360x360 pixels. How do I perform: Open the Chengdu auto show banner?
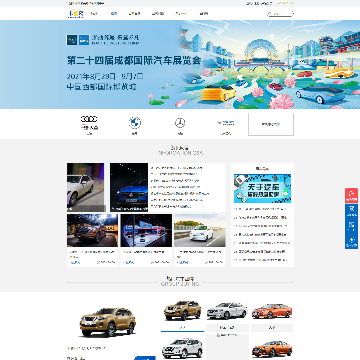click(180, 64)
